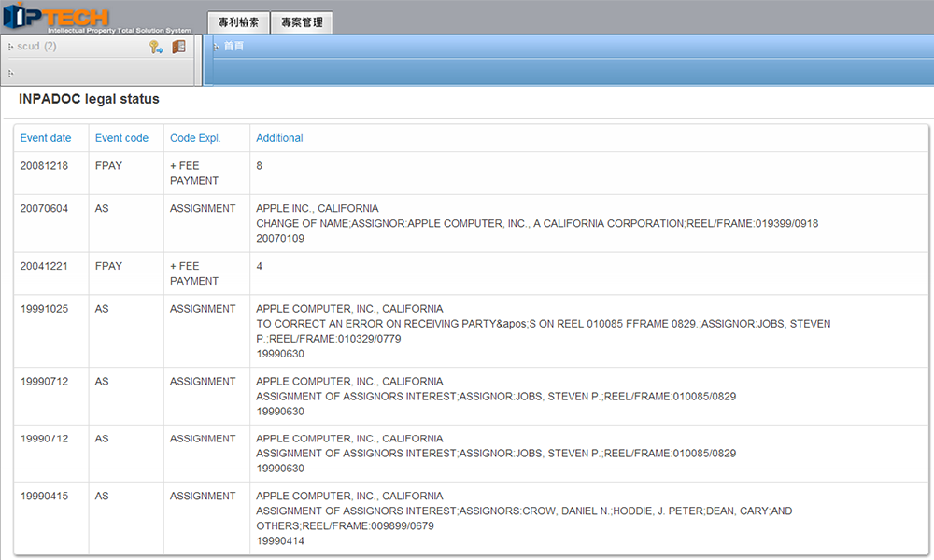Viewport: 934px width, 560px height.
Task: Click the INPADOC legal status heading
Action: coord(89,99)
